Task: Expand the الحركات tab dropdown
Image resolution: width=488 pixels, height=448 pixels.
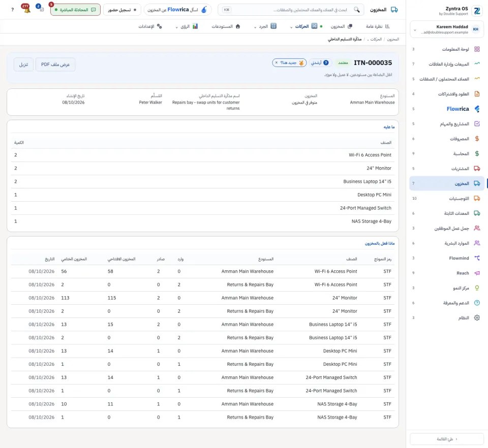Action: tap(291, 27)
